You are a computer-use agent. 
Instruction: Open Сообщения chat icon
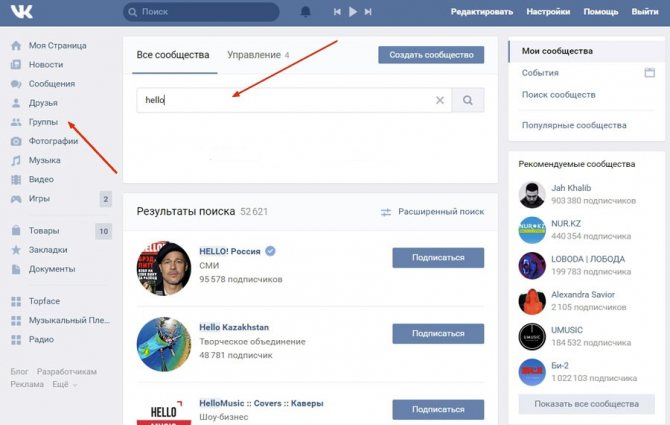pyautogui.click(x=16, y=84)
